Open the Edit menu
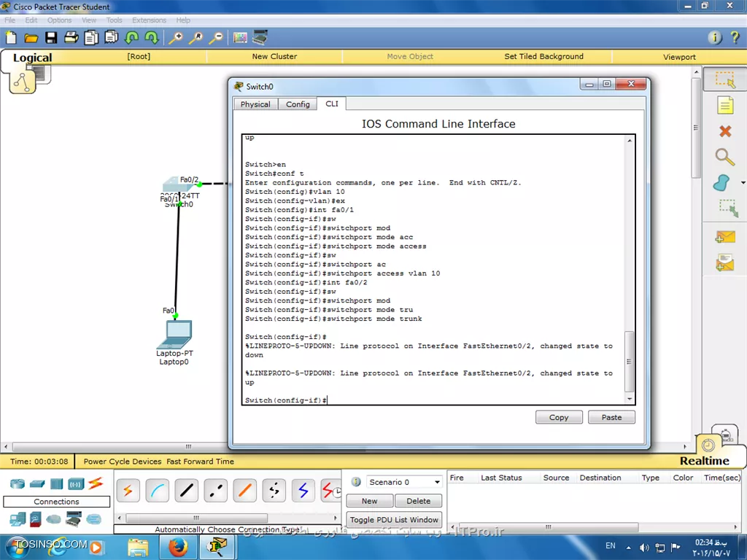The height and width of the screenshot is (560, 747). pos(31,20)
